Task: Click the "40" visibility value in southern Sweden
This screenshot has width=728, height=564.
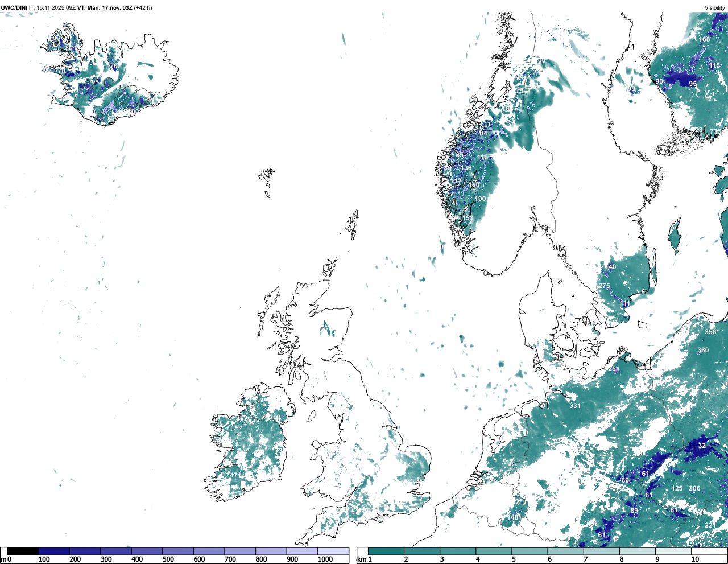Action: coord(613,266)
